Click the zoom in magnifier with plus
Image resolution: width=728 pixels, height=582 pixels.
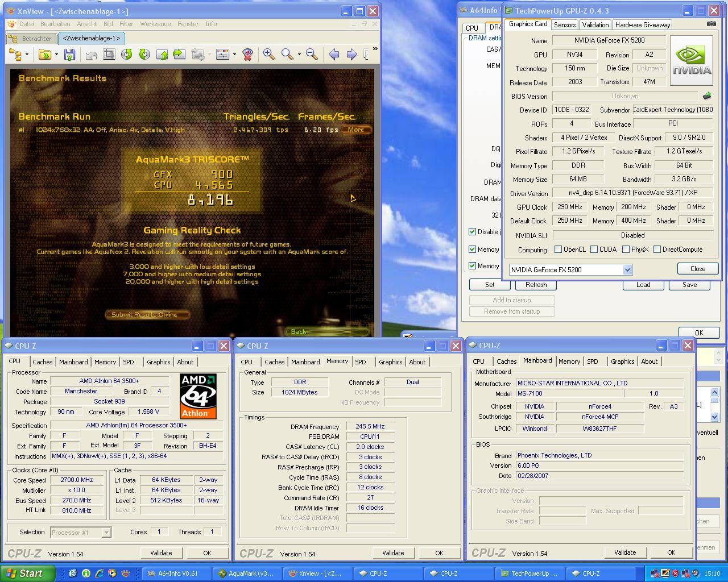269,55
